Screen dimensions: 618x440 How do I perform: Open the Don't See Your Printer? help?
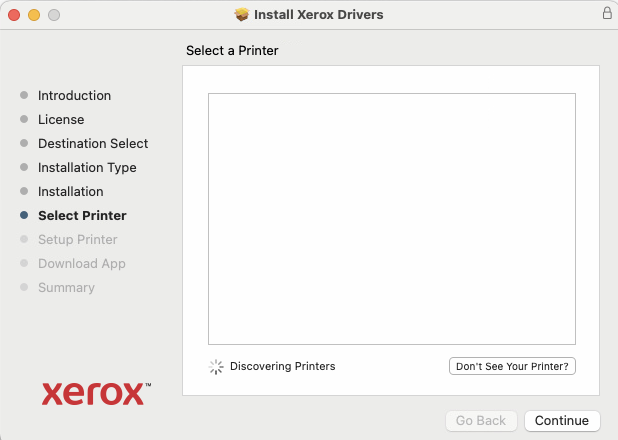512,366
